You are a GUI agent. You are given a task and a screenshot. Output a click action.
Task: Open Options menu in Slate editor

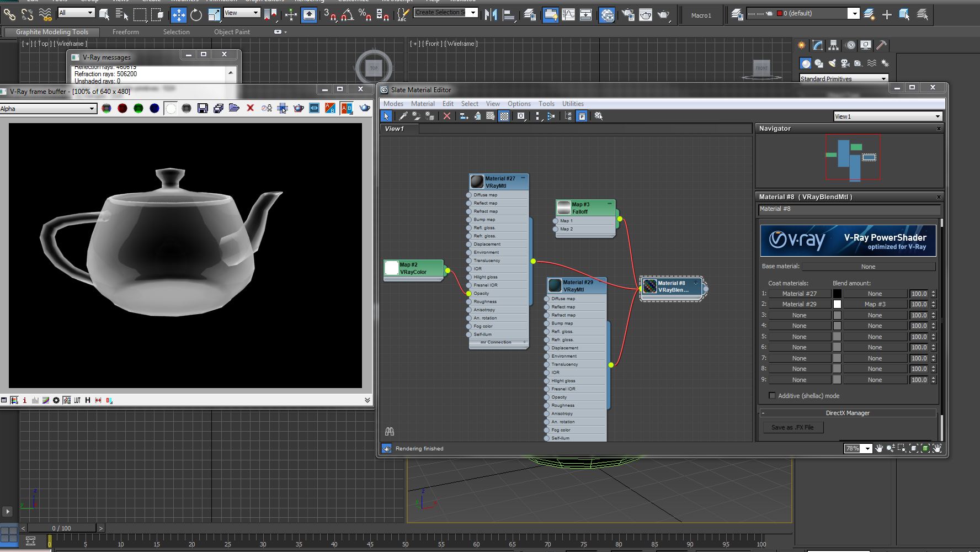click(519, 104)
